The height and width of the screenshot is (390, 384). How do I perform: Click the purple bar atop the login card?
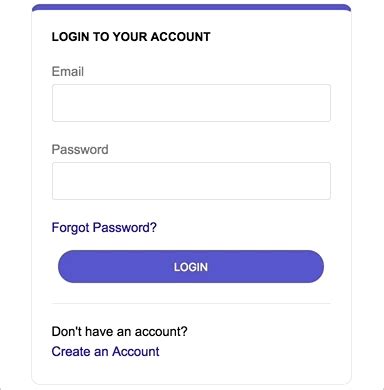pos(191,7)
